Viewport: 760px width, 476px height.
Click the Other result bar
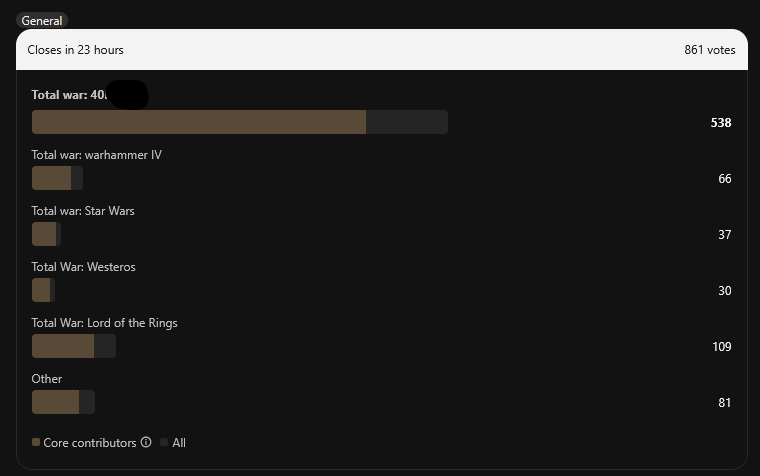[63, 402]
